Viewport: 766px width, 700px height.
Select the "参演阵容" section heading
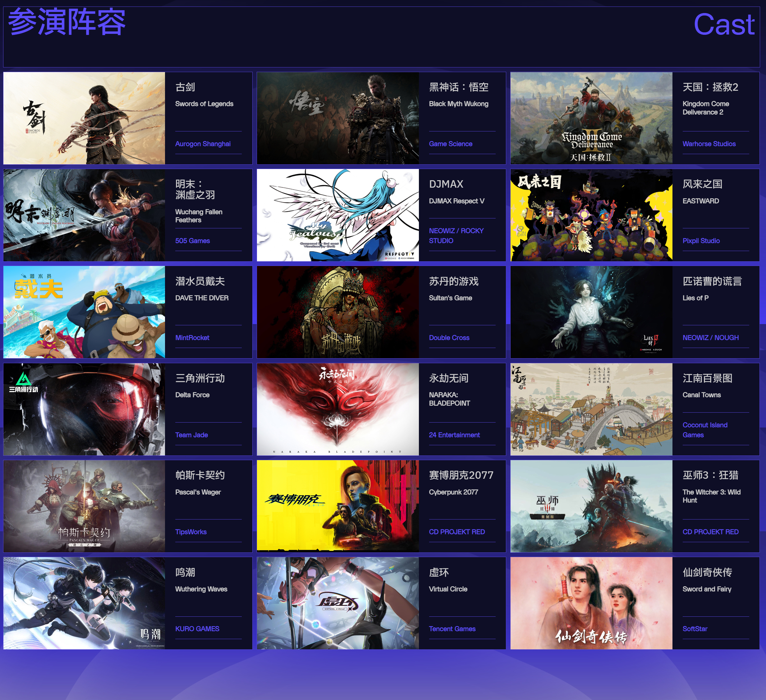(67, 22)
